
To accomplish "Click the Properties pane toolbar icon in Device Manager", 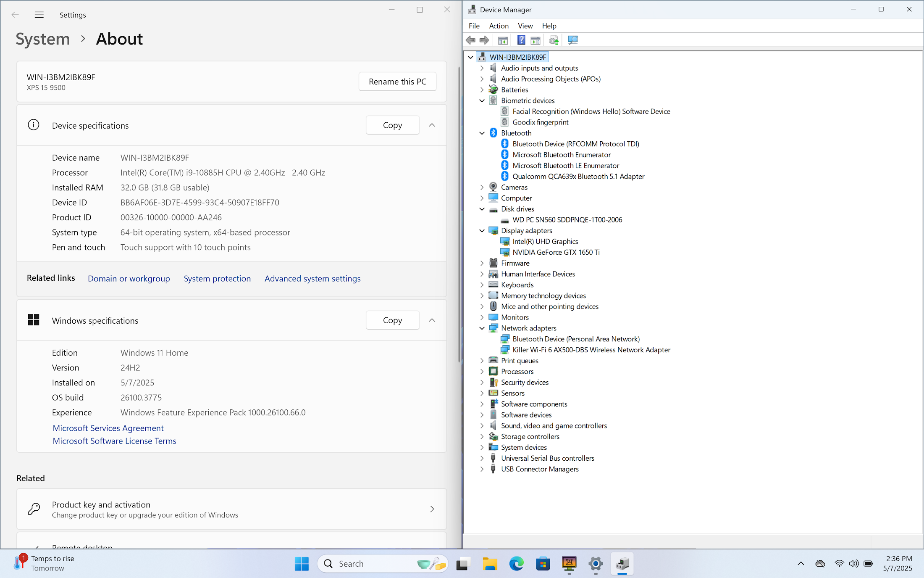I will click(x=535, y=40).
